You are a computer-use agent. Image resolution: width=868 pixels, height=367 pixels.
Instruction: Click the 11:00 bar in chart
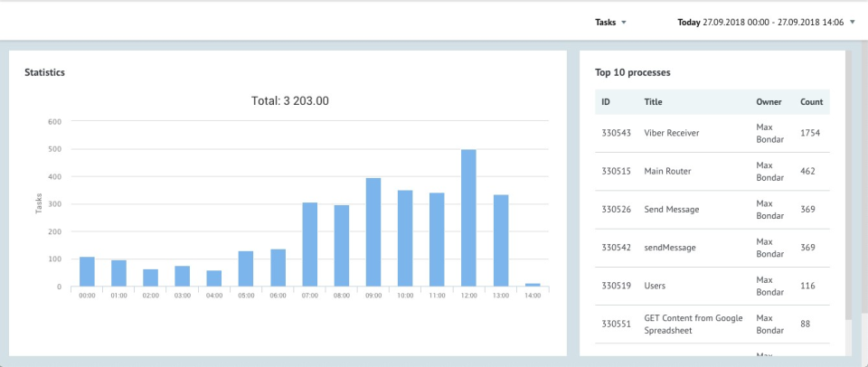(437, 240)
